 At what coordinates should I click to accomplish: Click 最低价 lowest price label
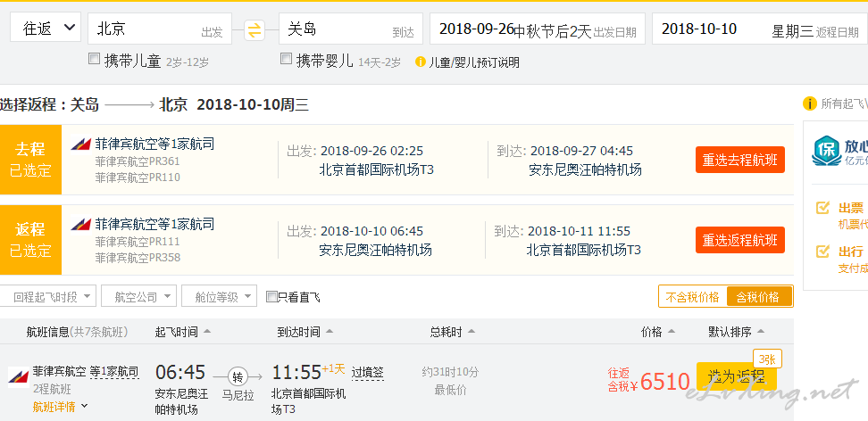[450, 390]
